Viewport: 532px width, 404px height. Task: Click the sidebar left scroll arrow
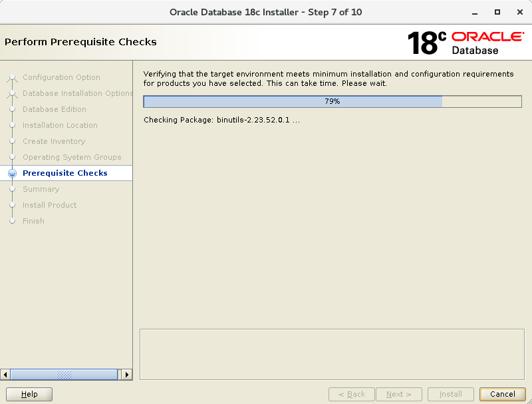(5, 375)
